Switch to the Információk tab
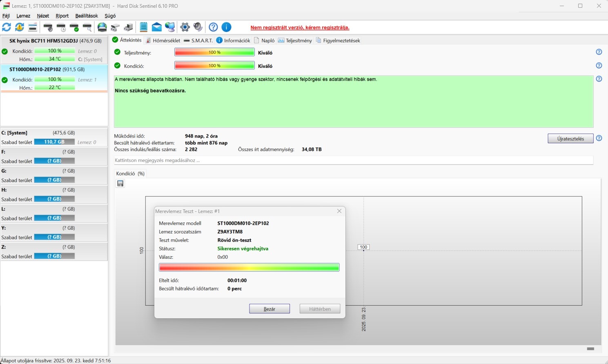Viewport: 608px width, 364px height. [x=233, y=40]
